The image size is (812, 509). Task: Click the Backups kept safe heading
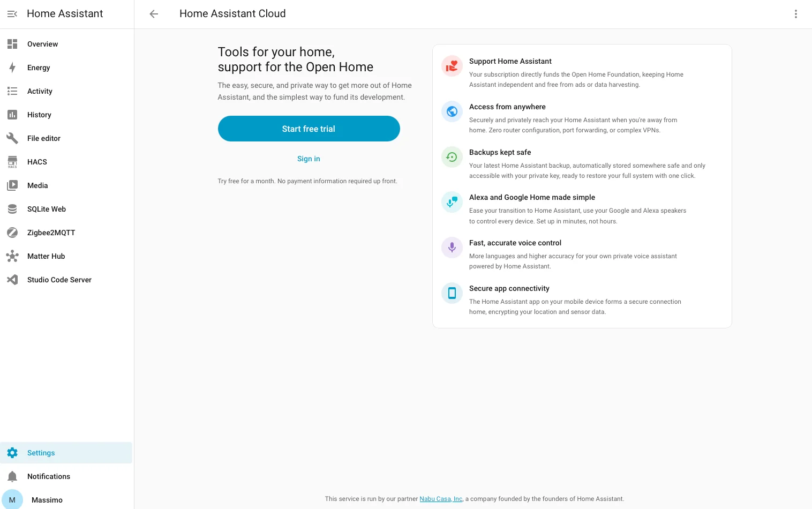pos(500,152)
